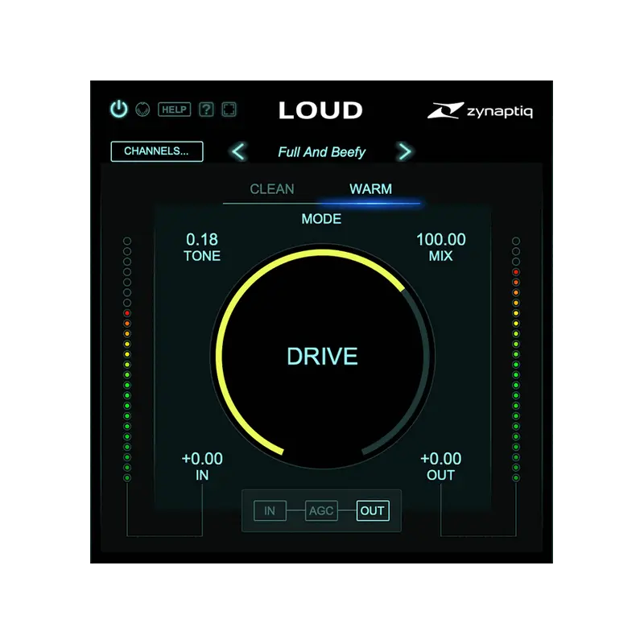Click the TONE value 0.18

[x=202, y=239]
